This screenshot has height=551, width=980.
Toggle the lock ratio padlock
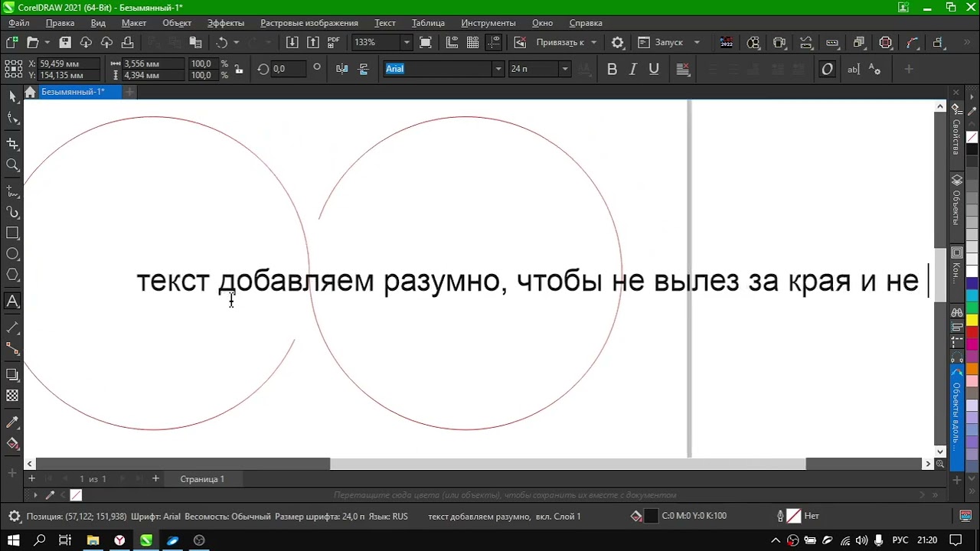238,70
